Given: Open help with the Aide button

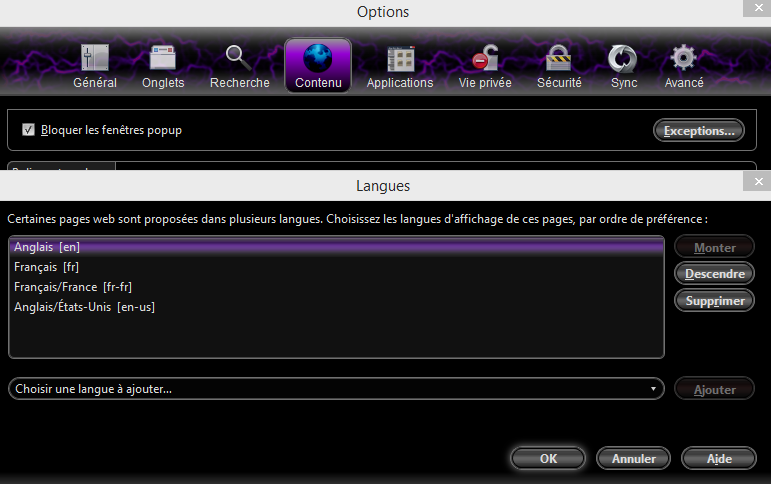Looking at the screenshot, I should pyautogui.click(x=719, y=459).
